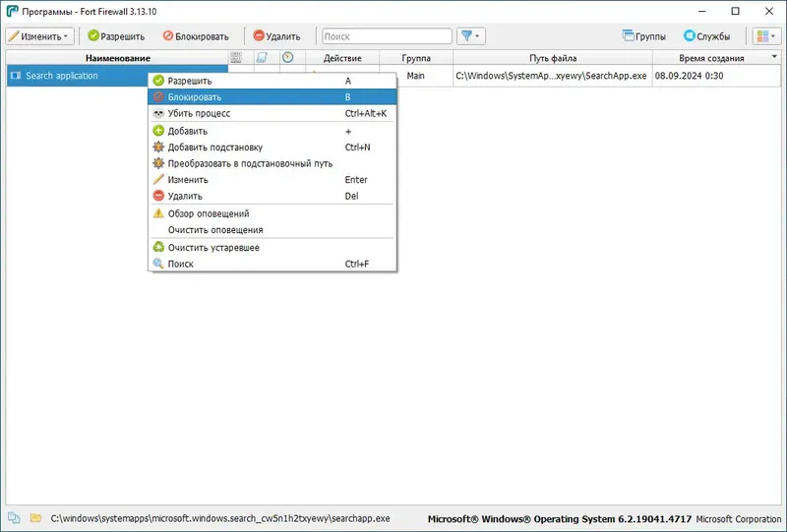Choose Преобразовать в подстановочный путь entry
The image size is (787, 532).
(x=272, y=163)
